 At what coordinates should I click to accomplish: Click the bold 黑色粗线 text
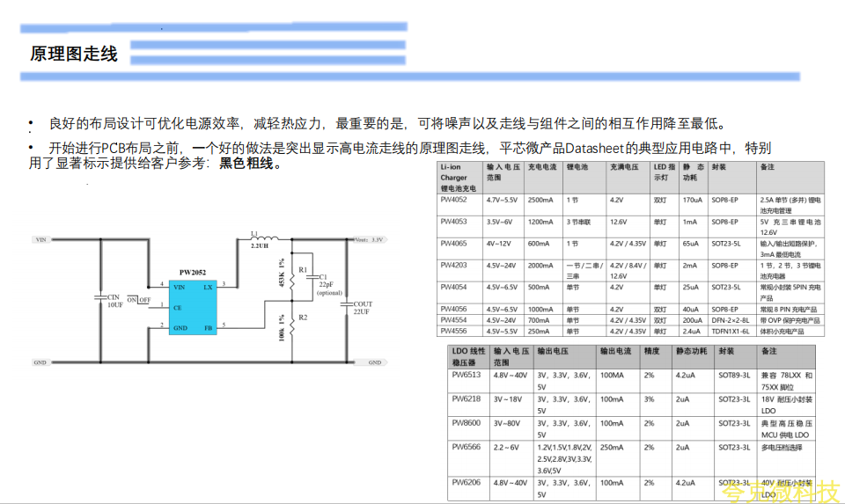tap(250, 163)
